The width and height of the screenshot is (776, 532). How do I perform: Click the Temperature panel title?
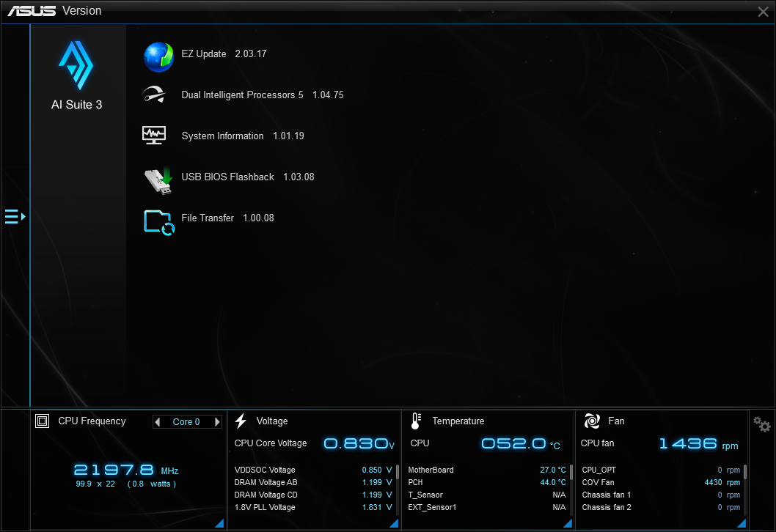click(x=458, y=421)
